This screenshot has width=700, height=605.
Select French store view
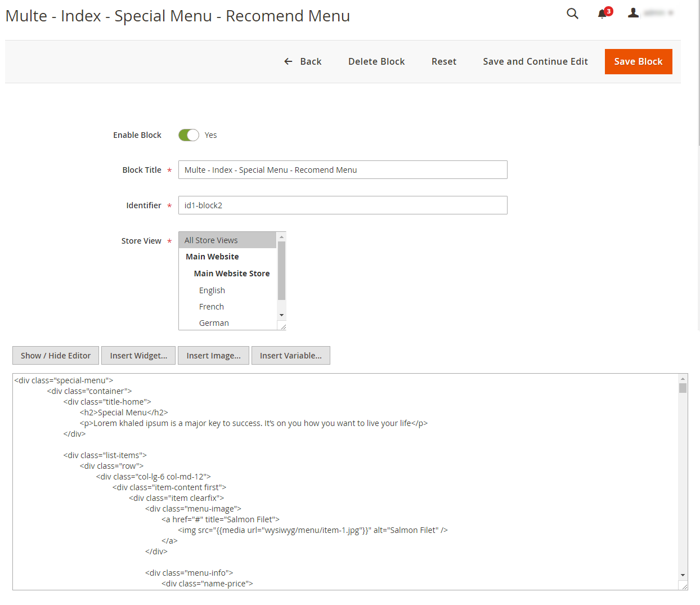[212, 307]
